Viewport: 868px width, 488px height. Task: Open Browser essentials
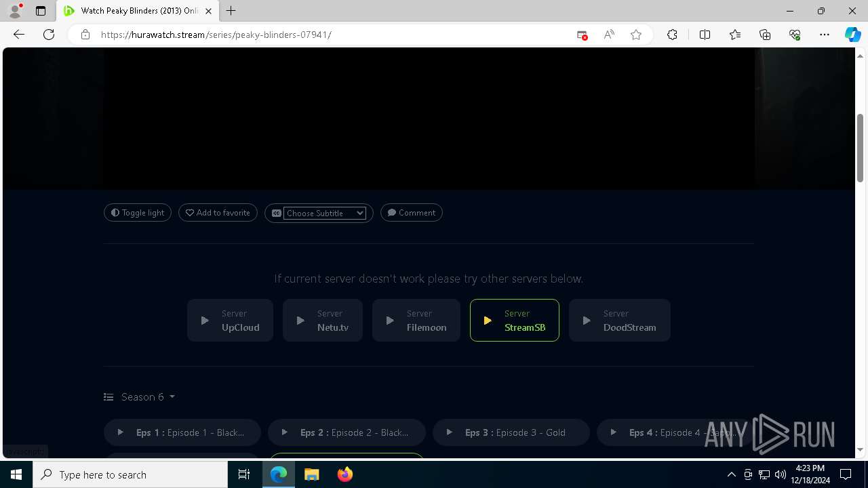pos(795,35)
